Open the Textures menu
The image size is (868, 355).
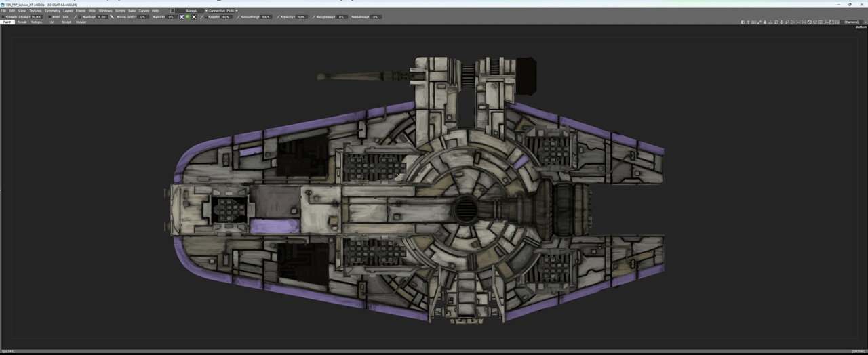click(35, 11)
